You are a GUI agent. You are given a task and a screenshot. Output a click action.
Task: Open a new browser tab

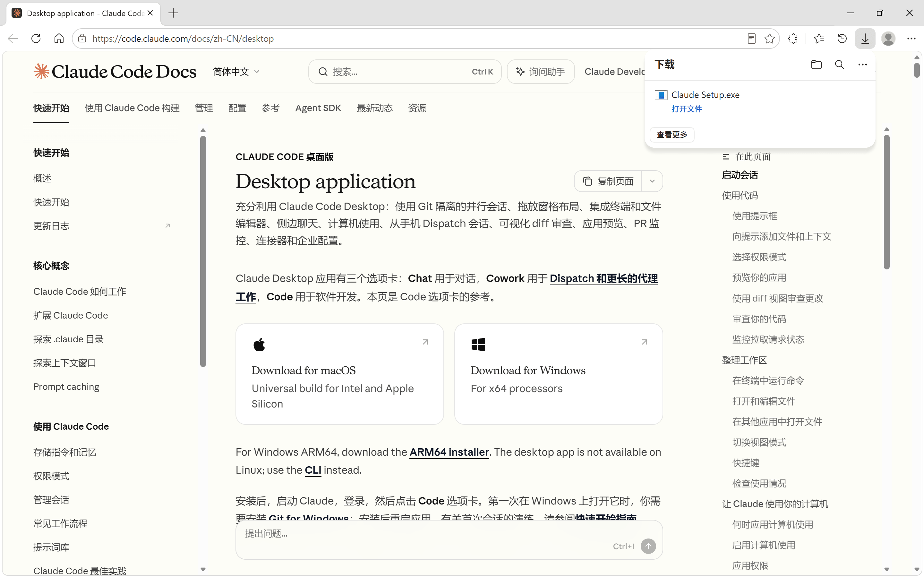[x=173, y=13]
